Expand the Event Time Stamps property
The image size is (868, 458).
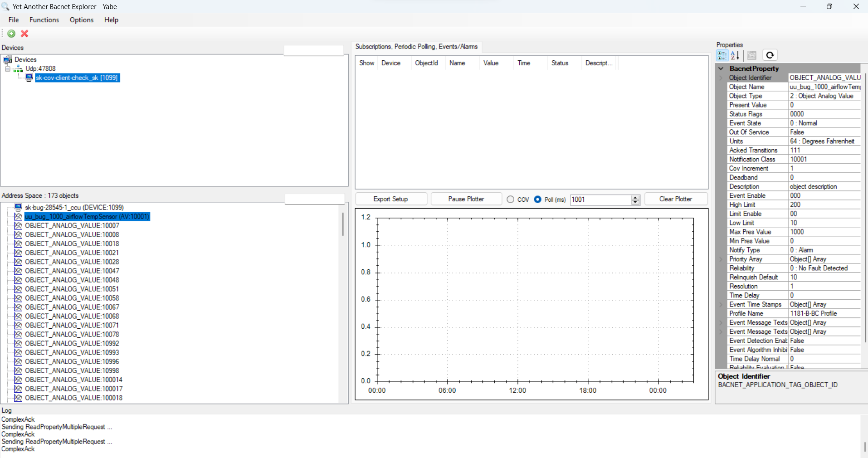[721, 305]
